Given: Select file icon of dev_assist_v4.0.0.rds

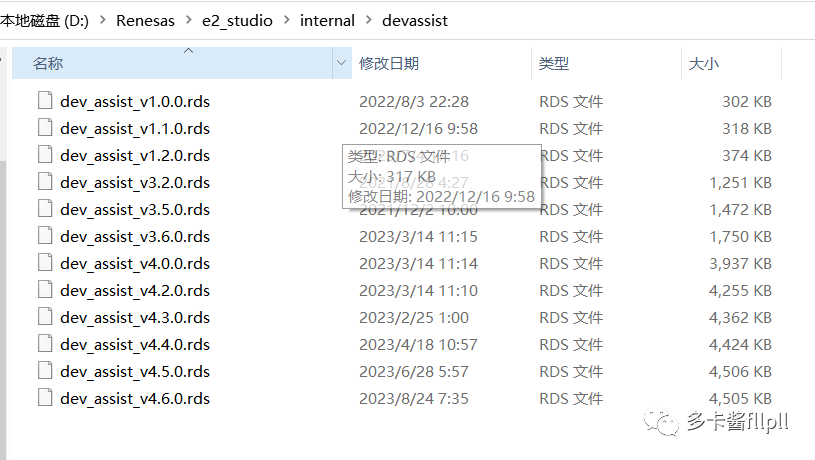Looking at the screenshot, I should [x=45, y=262].
